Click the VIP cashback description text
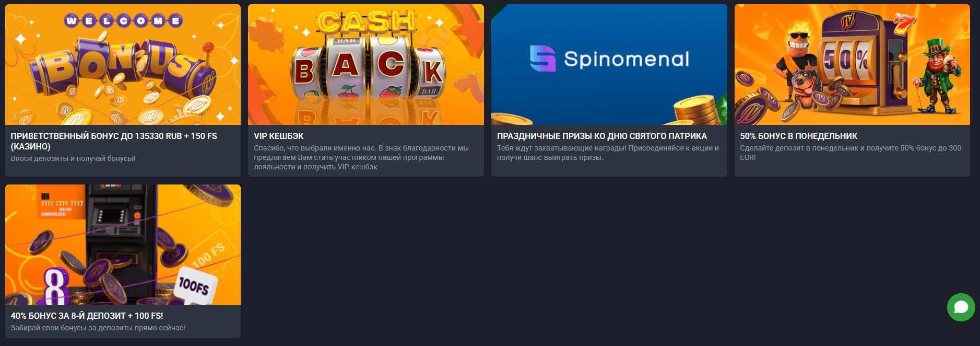This screenshot has width=980, height=346. 361,157
